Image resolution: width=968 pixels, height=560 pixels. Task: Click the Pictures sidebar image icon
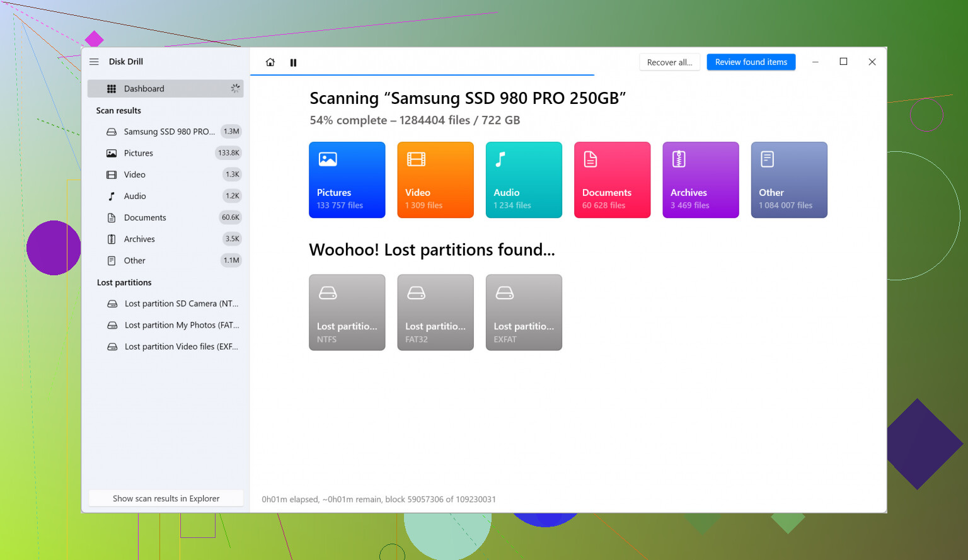[x=112, y=153]
